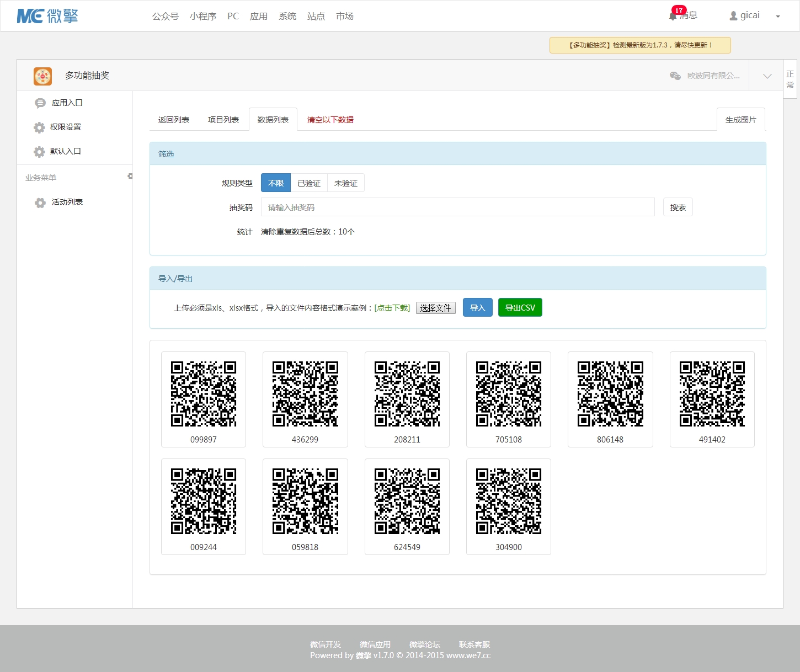Switch to 返回列表 tab

click(174, 120)
